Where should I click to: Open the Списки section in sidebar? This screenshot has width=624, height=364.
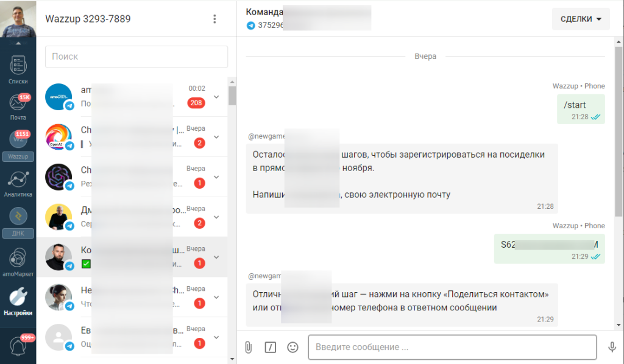(18, 68)
